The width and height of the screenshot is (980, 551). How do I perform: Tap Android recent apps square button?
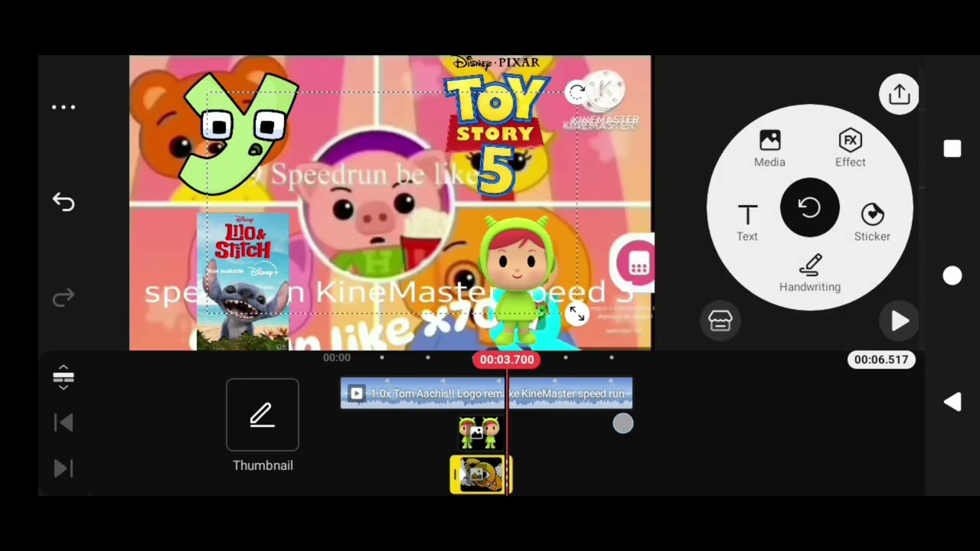point(952,149)
